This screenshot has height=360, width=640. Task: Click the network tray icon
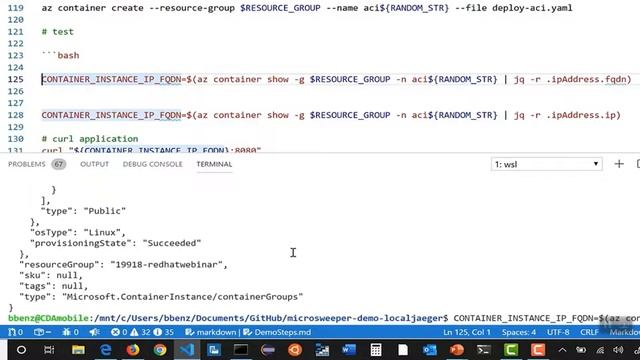600,350
